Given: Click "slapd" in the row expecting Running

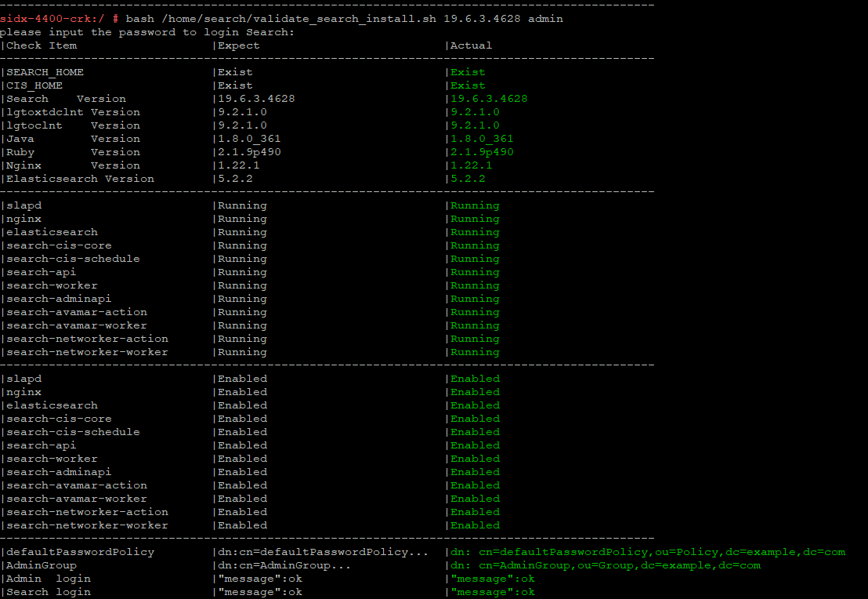Looking at the screenshot, I should pos(24,205).
